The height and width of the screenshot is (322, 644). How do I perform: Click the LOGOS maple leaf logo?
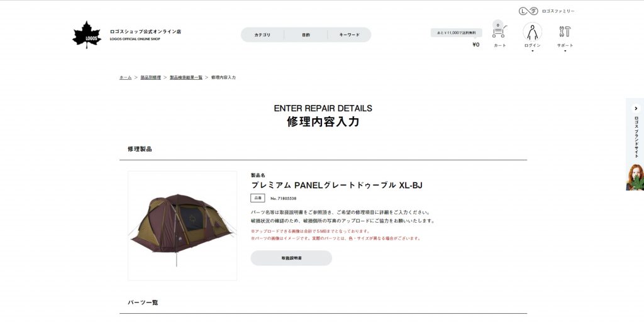point(87,35)
